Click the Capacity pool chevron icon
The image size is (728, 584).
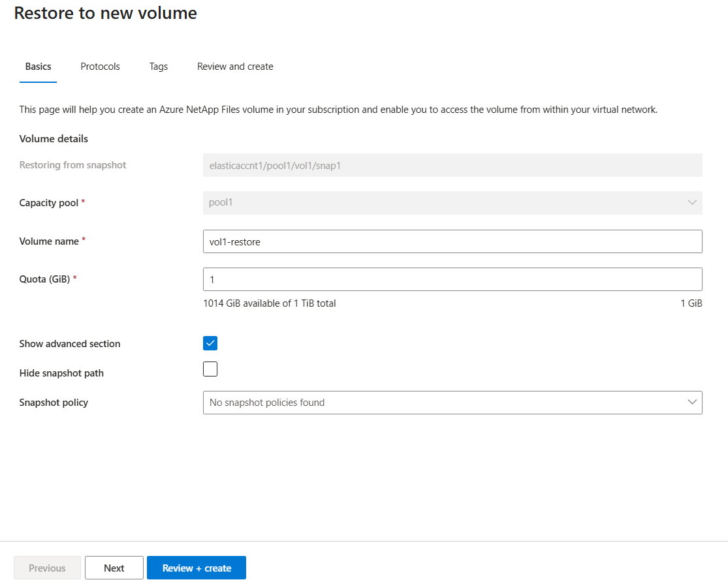coord(691,203)
